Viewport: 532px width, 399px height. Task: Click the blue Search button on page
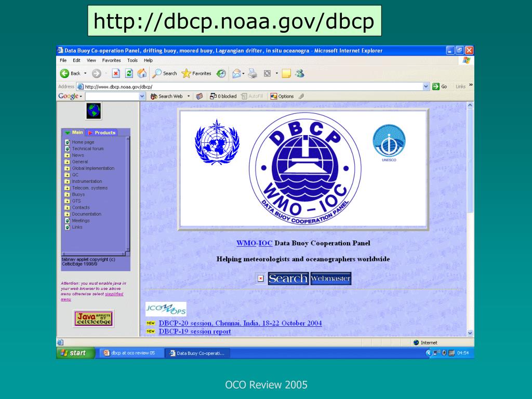click(288, 278)
